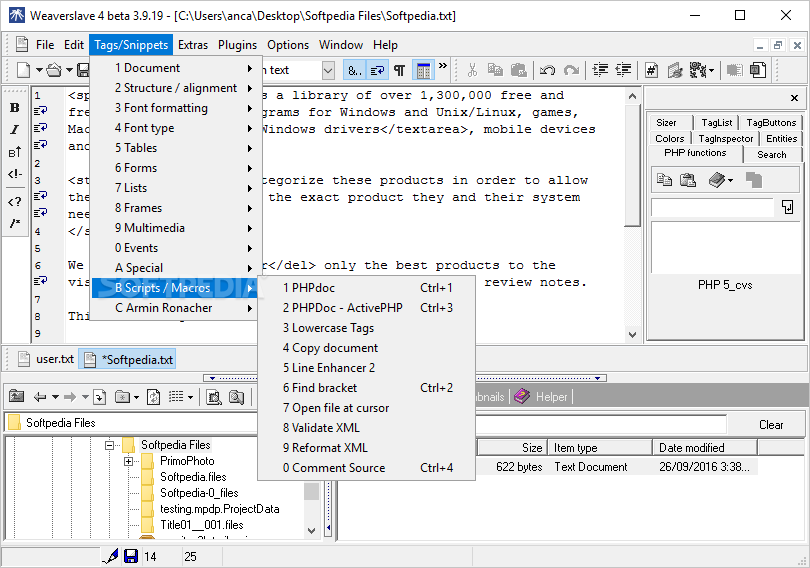This screenshot has width=810, height=568.
Task: Click the file browser back arrow icon
Action: pyautogui.click(x=40, y=397)
